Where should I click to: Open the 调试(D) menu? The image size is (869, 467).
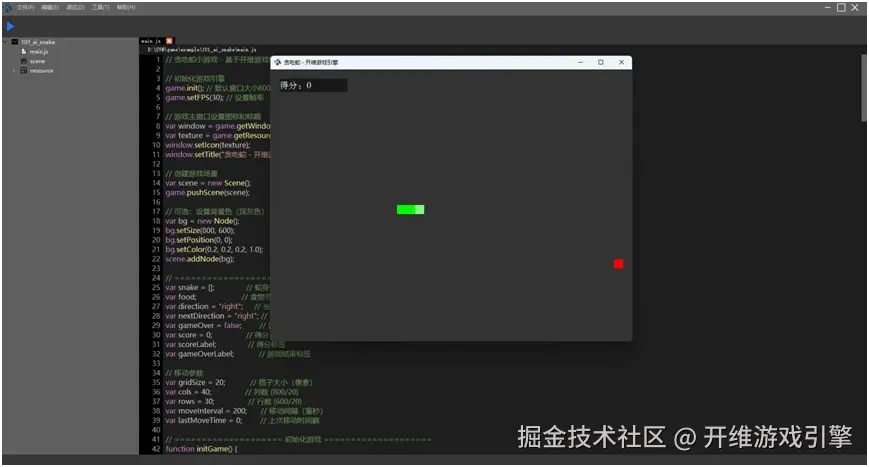click(75, 7)
